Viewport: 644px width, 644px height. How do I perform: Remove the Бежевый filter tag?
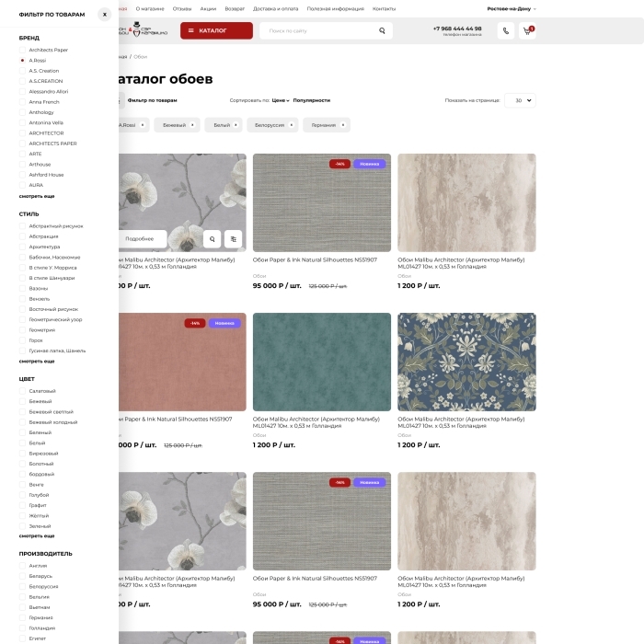192,124
